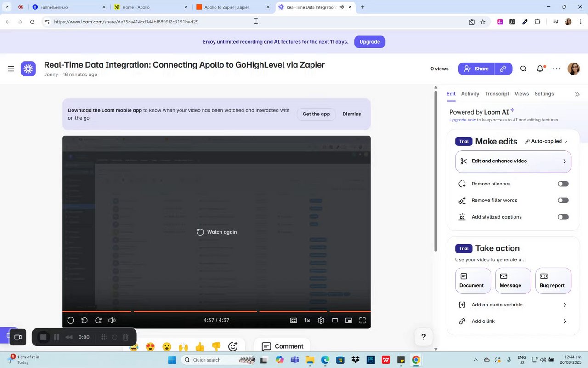
Task: React with heart-eyes emoji
Action: [x=150, y=347]
